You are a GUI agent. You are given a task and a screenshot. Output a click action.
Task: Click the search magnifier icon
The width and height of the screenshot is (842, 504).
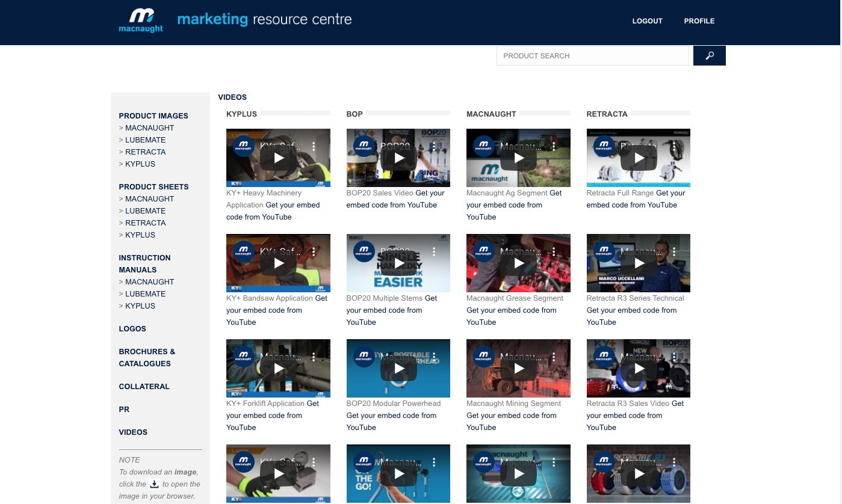click(x=709, y=55)
